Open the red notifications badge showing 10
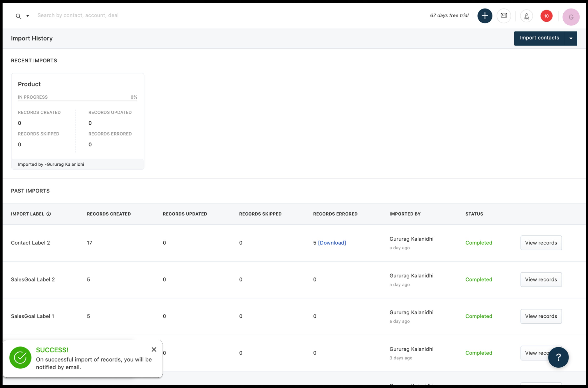 click(x=546, y=16)
